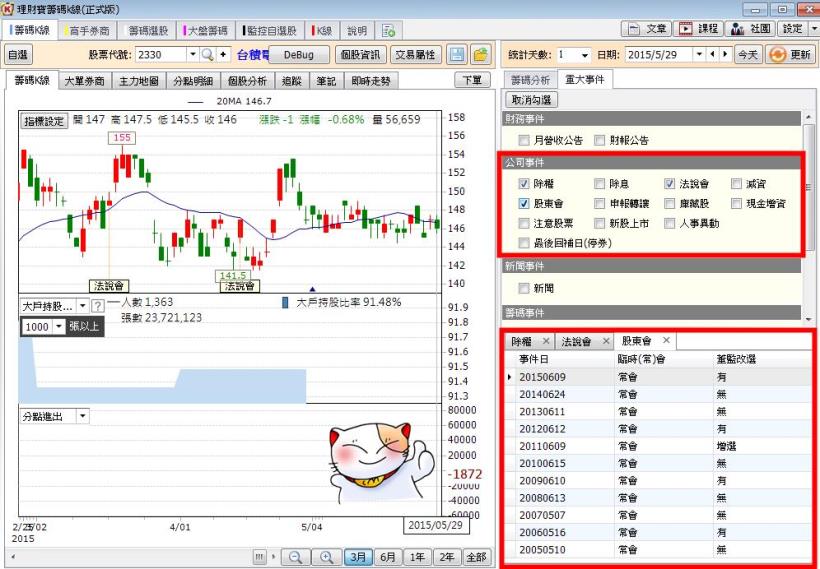Screen dimensions: 820x569
Task: Click the chart scrollbar grip handle
Action: pyautogui.click(x=259, y=557)
